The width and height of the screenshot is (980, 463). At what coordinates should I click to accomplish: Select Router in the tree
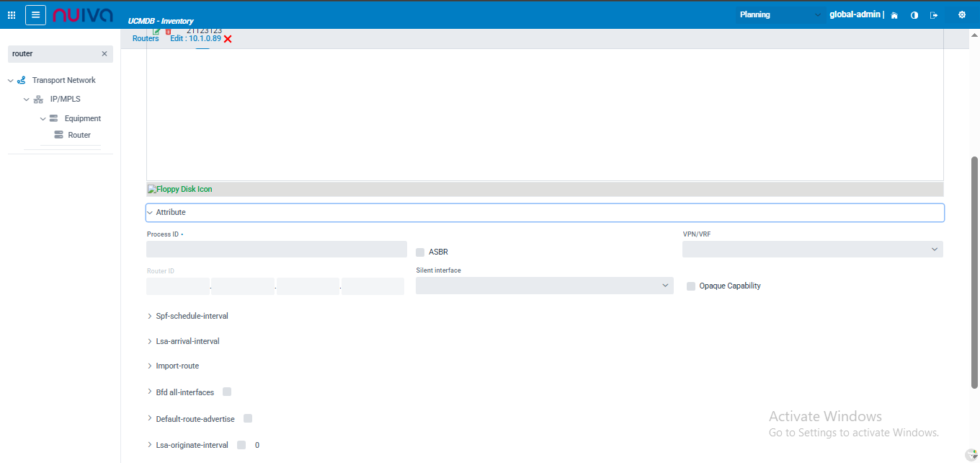click(x=79, y=136)
